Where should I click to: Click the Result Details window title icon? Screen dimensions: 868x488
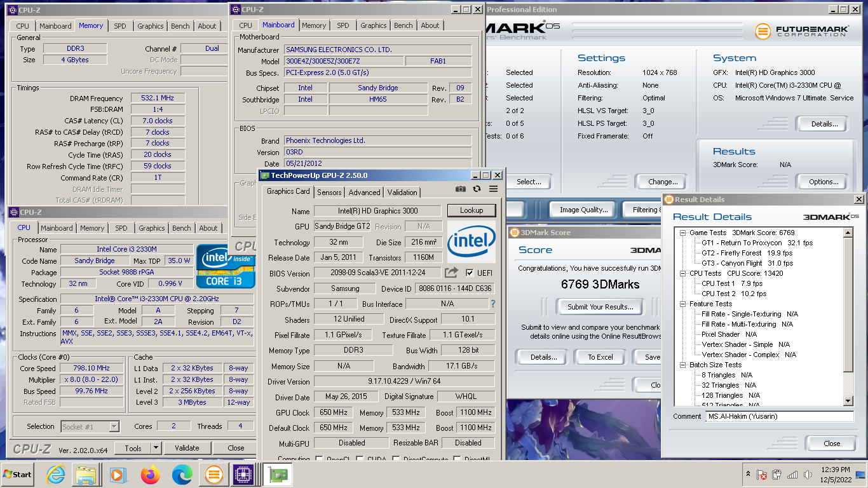[668, 200]
